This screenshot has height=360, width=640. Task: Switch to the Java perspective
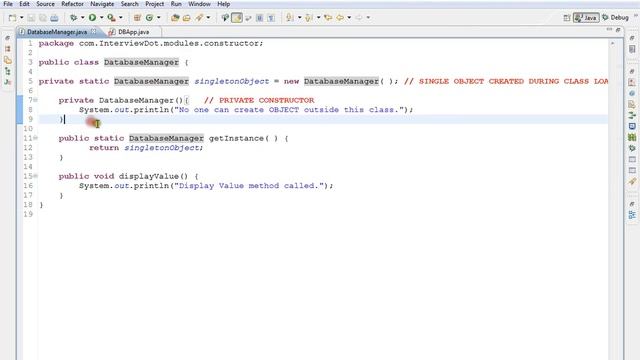pyautogui.click(x=586, y=18)
